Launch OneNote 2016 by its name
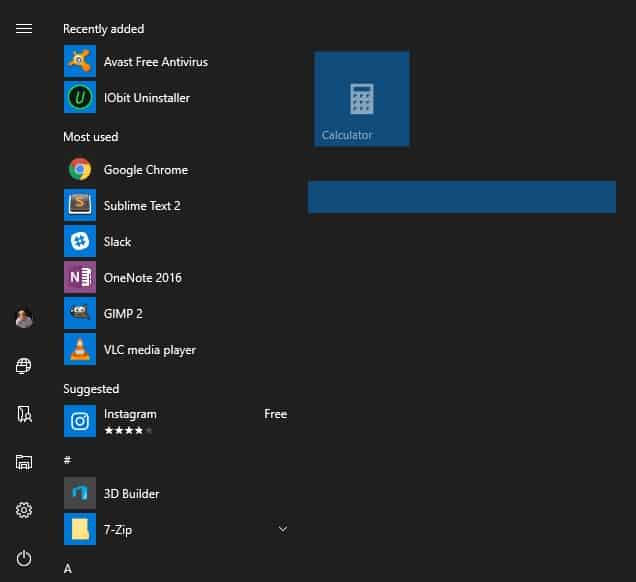 point(143,278)
